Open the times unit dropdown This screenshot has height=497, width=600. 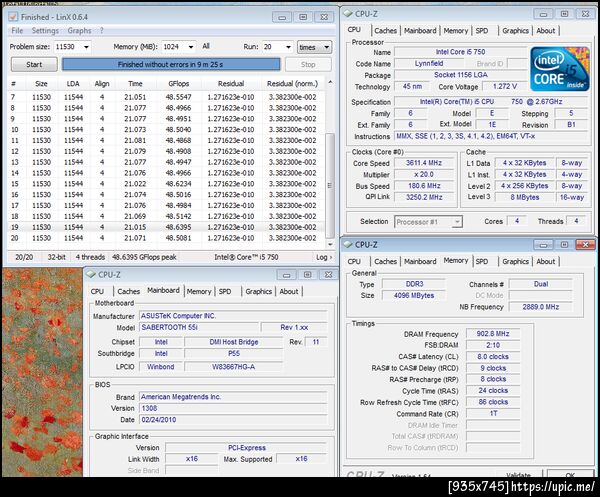point(315,47)
